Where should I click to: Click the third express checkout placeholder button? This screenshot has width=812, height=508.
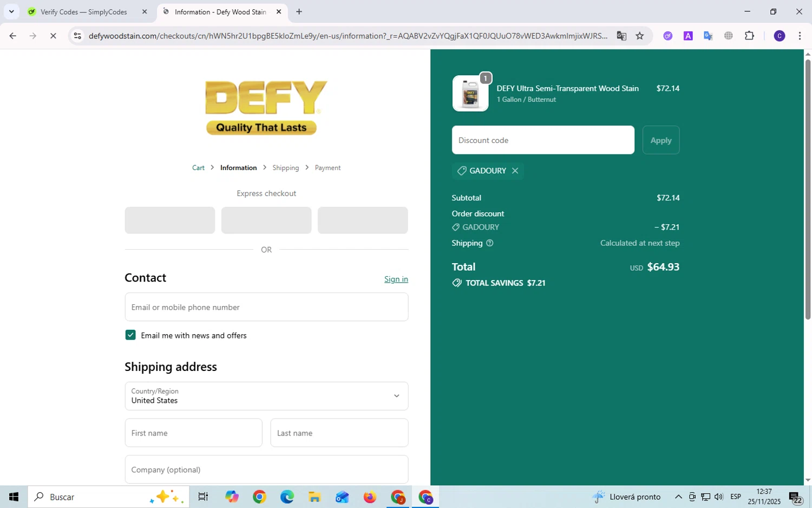[x=363, y=220]
